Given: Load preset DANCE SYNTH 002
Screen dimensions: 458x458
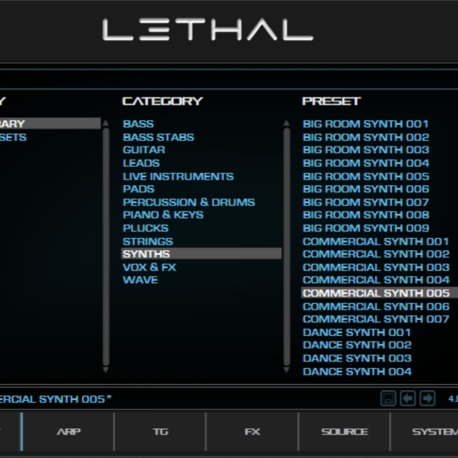Looking at the screenshot, I should point(357,345).
